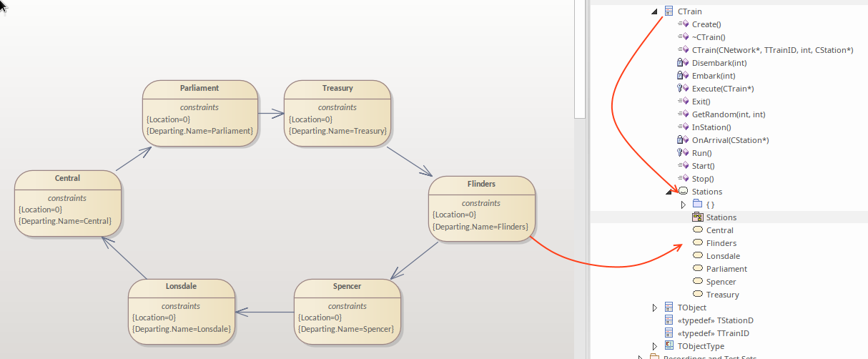Select OnArrival(CStation*) operation in tree
This screenshot has width=868, height=359.
point(730,140)
